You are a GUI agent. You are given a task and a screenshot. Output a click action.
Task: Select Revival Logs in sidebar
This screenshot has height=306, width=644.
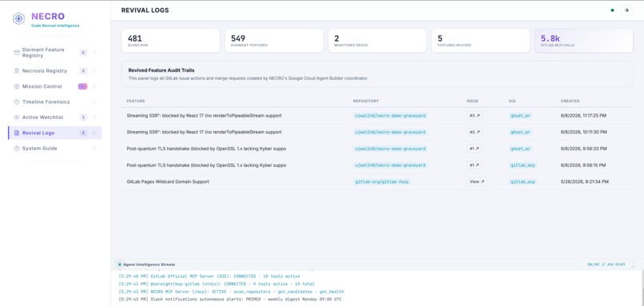click(55, 133)
